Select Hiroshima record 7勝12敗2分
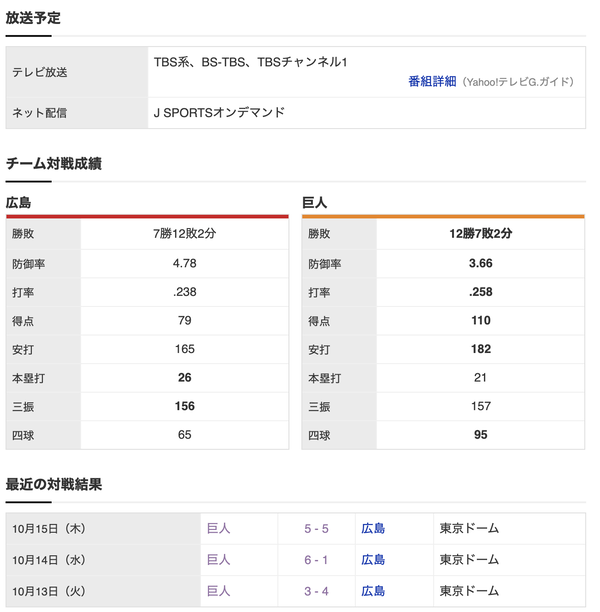This screenshot has height=612, width=600. 184,233
